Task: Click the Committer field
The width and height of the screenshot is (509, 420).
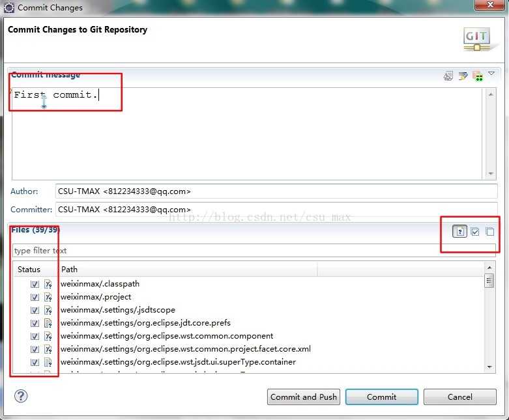Action: [276, 209]
